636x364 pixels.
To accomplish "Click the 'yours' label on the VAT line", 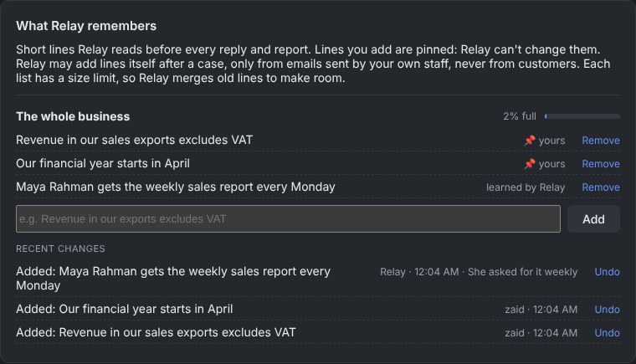I will click(x=551, y=141).
